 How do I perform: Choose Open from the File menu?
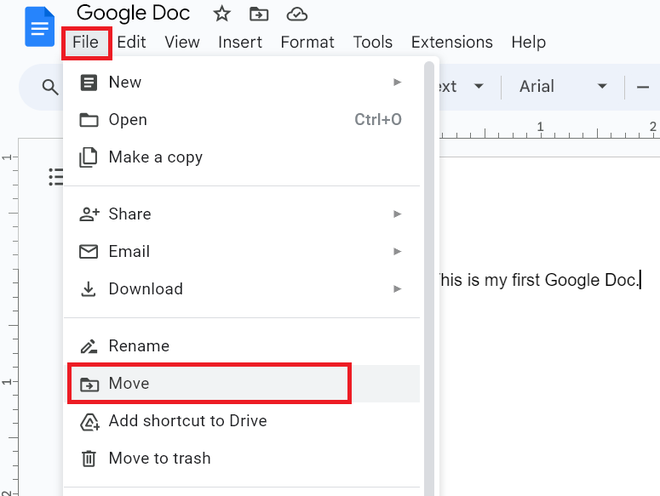pos(243,120)
